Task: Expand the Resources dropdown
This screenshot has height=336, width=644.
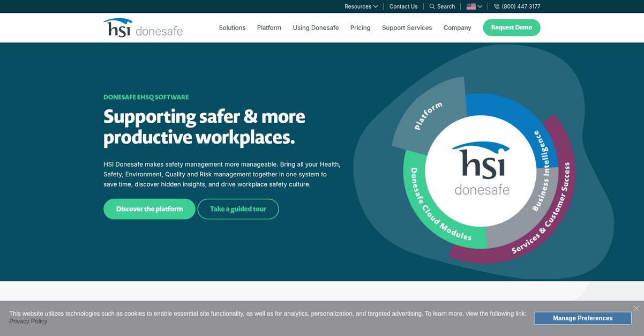Action: coord(361,6)
